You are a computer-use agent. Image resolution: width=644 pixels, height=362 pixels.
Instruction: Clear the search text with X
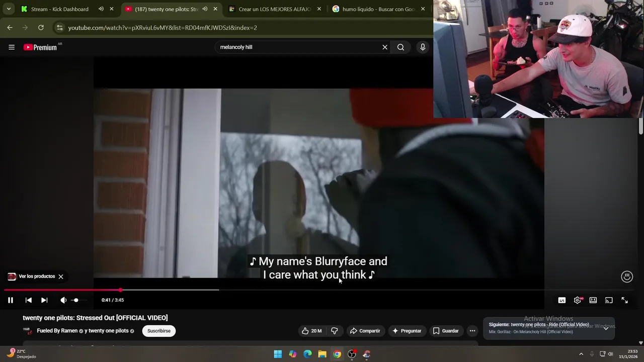(x=385, y=47)
